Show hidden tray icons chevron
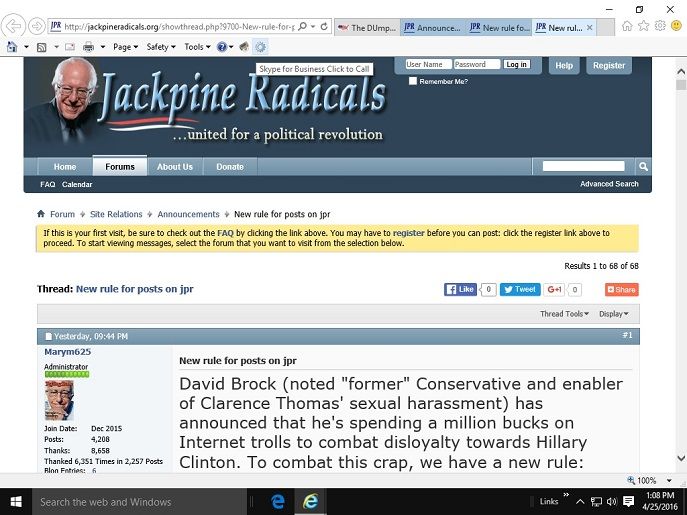 [580, 501]
